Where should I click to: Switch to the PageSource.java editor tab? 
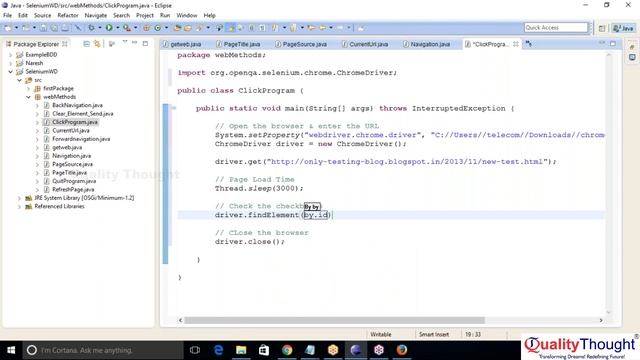(x=301, y=44)
